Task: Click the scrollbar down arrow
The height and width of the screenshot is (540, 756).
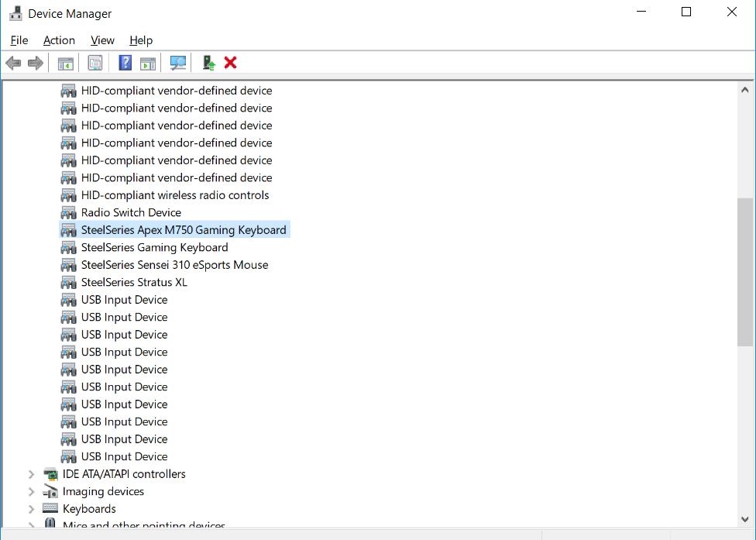Action: coord(745,519)
